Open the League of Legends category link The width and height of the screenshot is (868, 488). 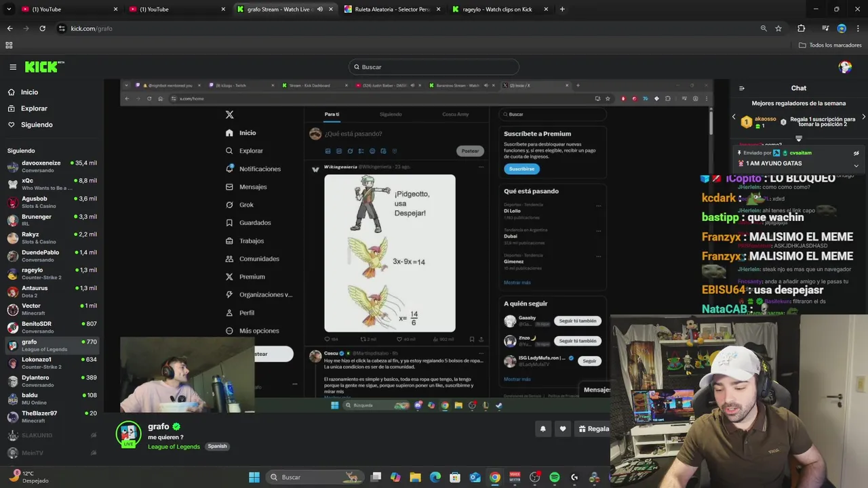tap(174, 447)
